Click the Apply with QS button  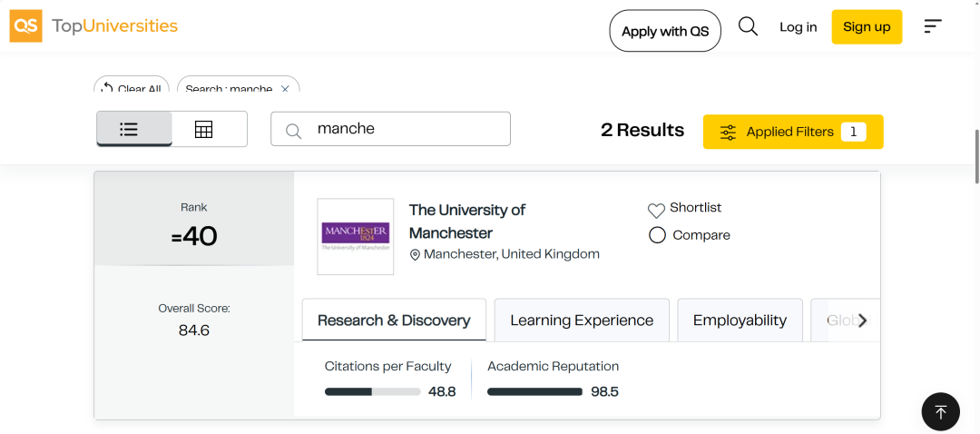[x=665, y=31]
